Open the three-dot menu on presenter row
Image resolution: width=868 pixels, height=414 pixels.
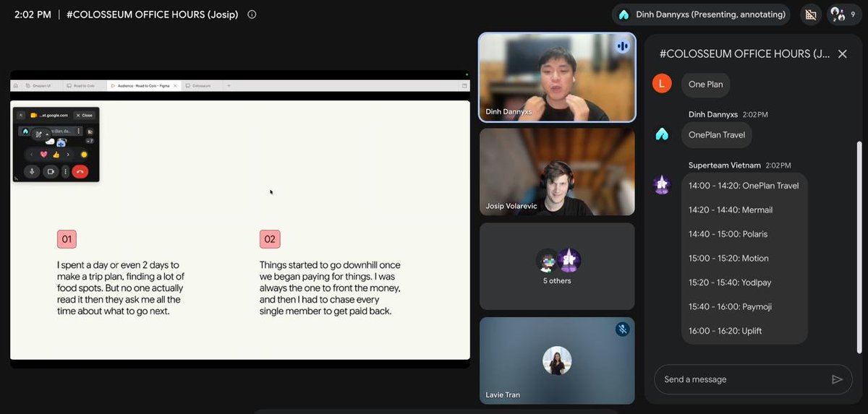pos(78,131)
